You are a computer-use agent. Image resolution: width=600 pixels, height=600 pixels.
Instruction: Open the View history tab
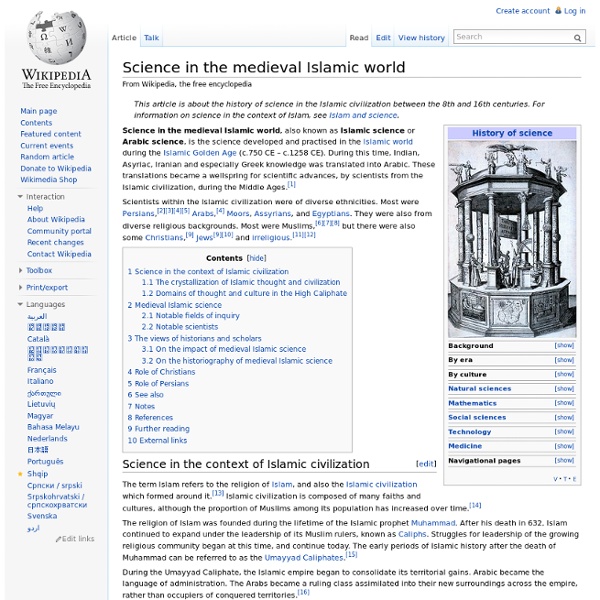[421, 38]
